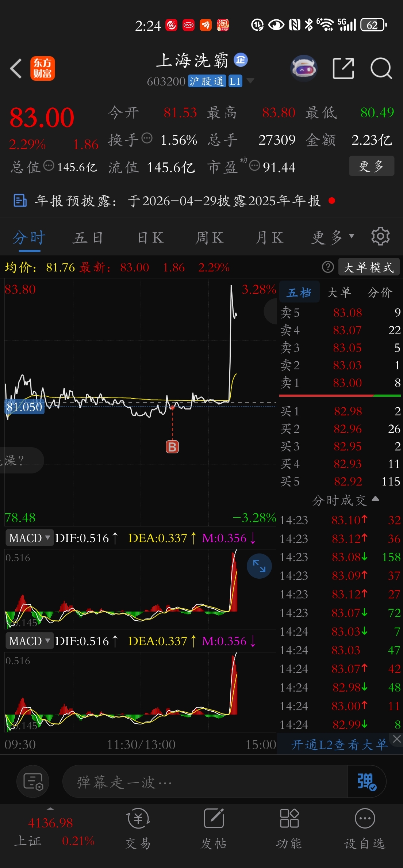The width and height of the screenshot is (403, 868).
Task: Tap the 卖1 row at 83.00
Action: [340, 383]
